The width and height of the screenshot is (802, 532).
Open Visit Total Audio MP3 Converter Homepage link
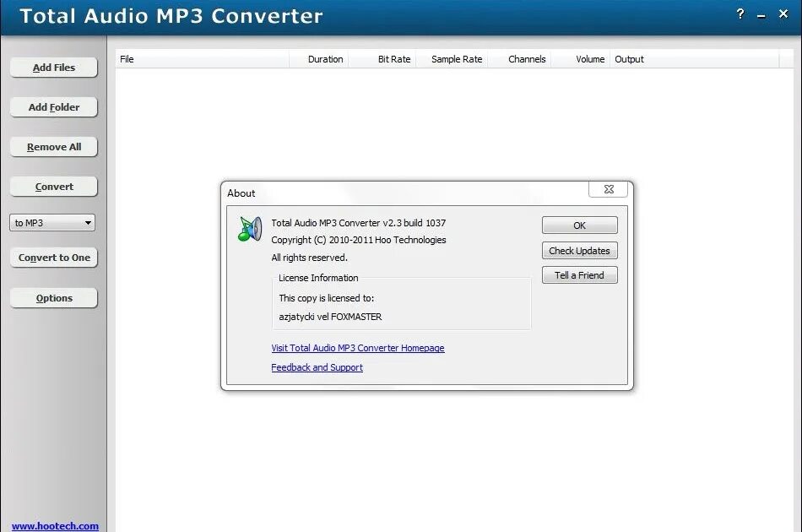click(358, 348)
